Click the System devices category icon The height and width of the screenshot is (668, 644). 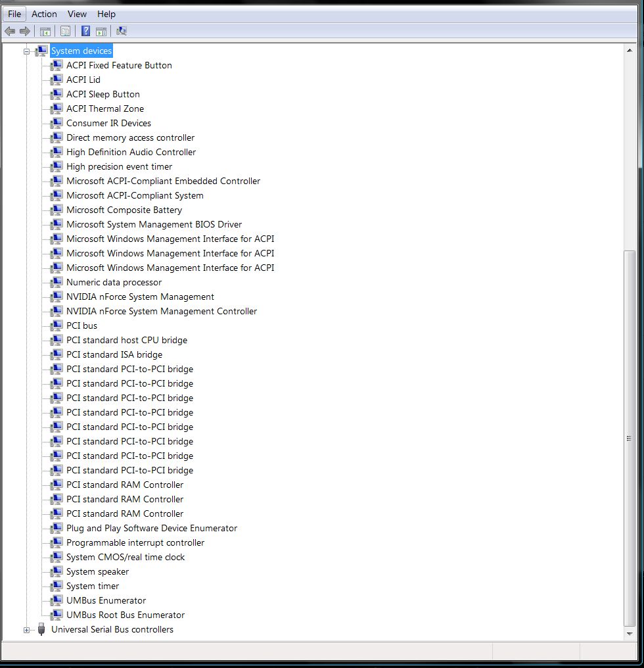41,51
